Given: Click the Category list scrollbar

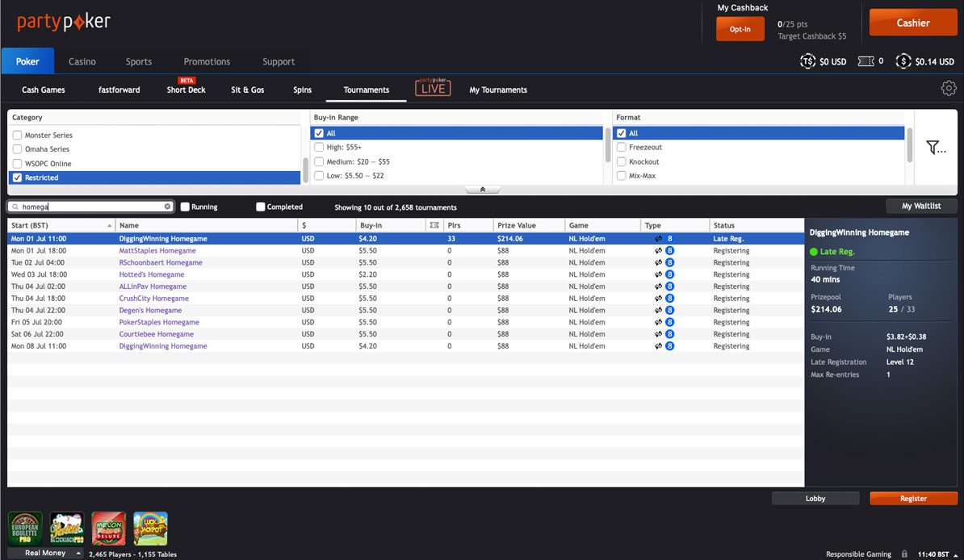Looking at the screenshot, I should click(x=305, y=170).
